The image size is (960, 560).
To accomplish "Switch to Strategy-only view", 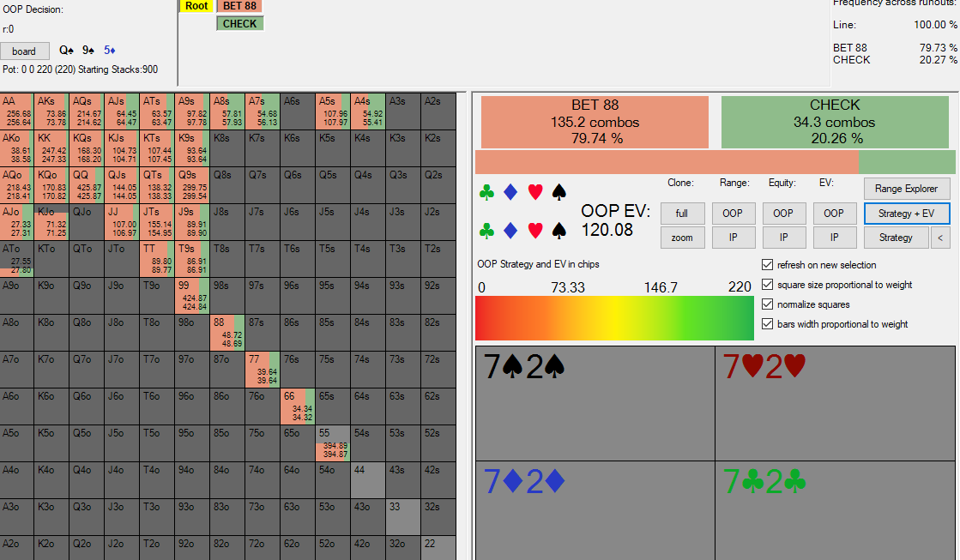I will point(896,238).
